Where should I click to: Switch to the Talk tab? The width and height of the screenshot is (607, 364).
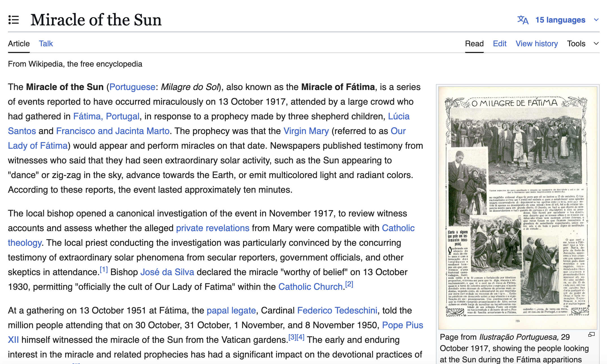tap(46, 44)
